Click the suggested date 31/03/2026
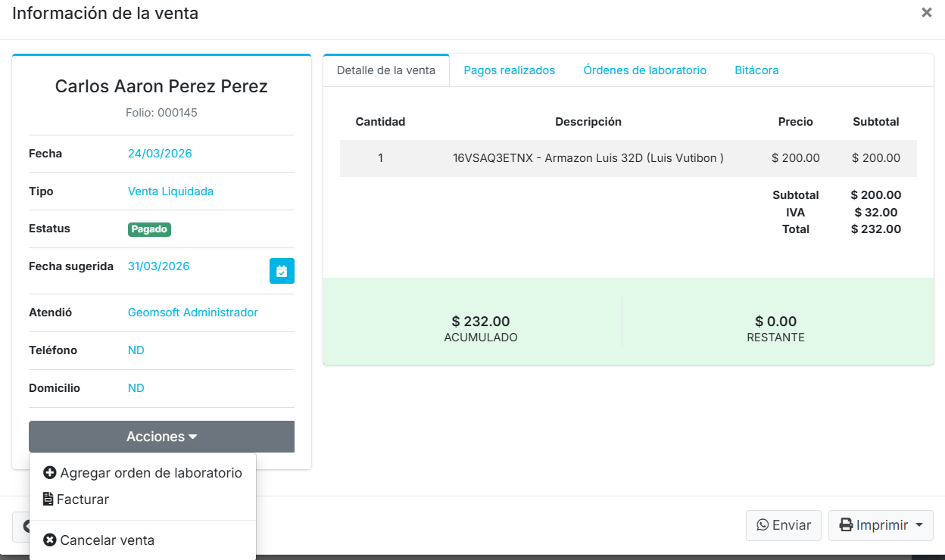 (x=158, y=266)
